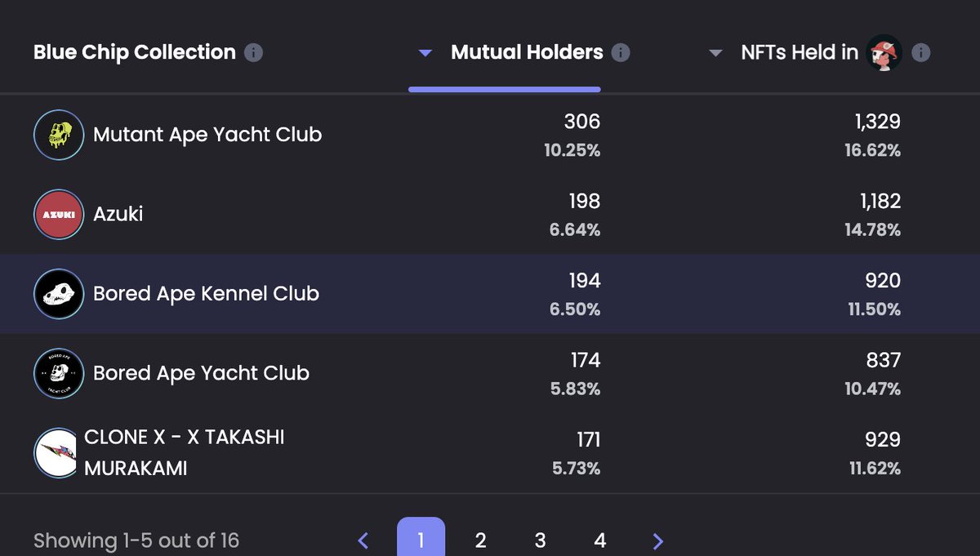Click the red Azuki collection icon
980x556 pixels.
click(x=58, y=215)
